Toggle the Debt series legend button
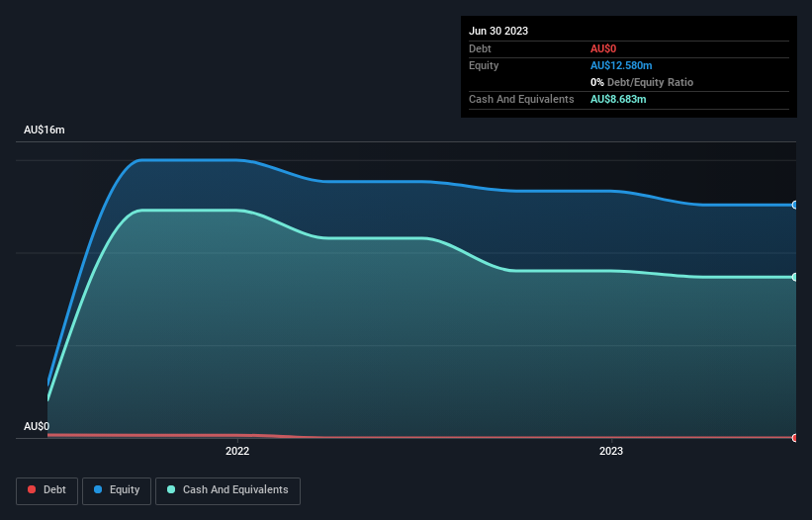 click(x=46, y=490)
